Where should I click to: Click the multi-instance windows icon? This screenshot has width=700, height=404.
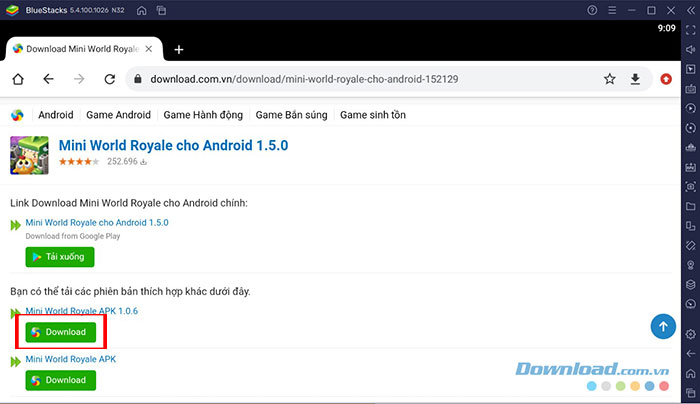691,226
